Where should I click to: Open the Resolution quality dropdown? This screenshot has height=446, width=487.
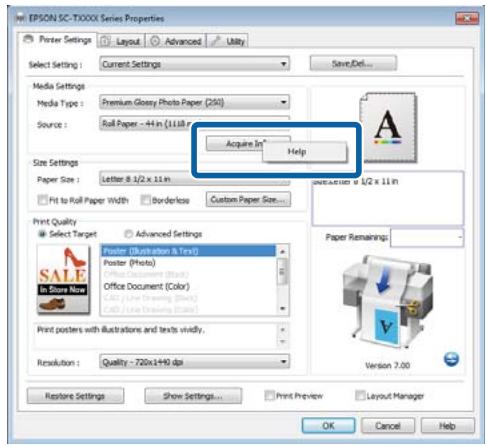click(x=194, y=362)
